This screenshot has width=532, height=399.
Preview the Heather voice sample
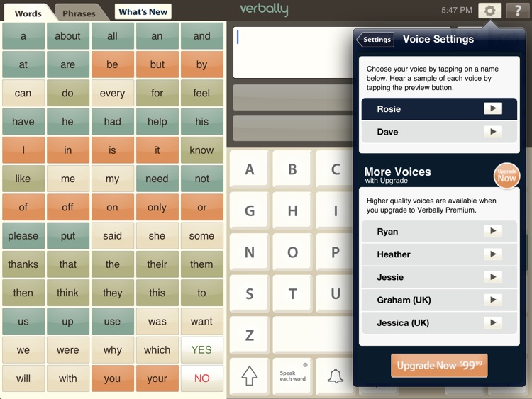pos(493,254)
